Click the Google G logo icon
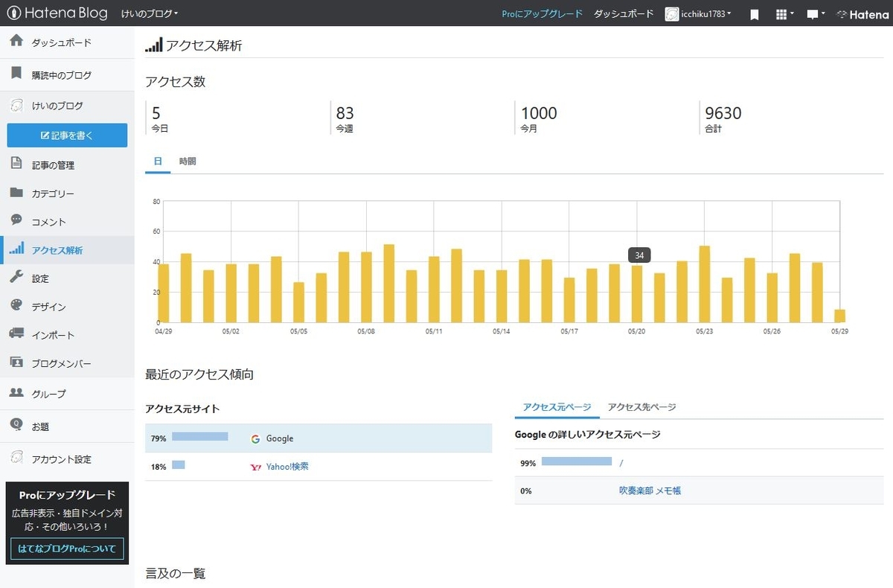 click(x=255, y=438)
